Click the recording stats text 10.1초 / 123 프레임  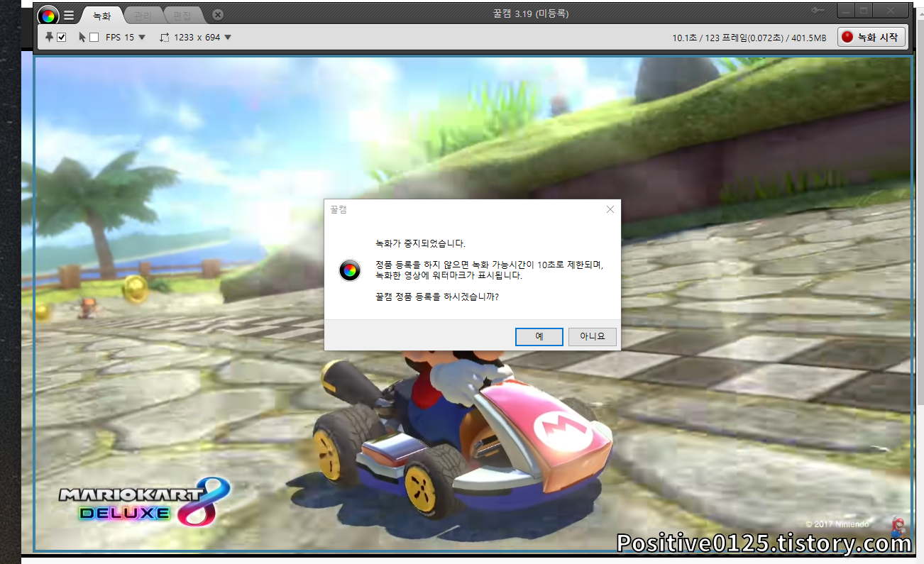coord(749,38)
